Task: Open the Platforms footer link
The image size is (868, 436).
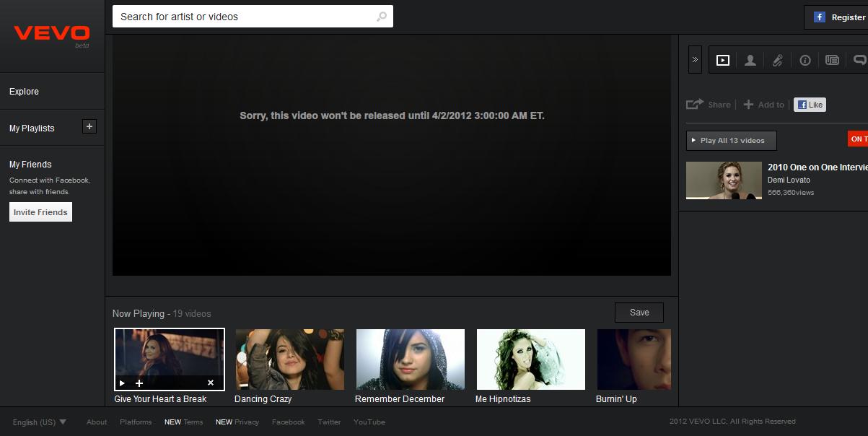Action: (x=136, y=422)
